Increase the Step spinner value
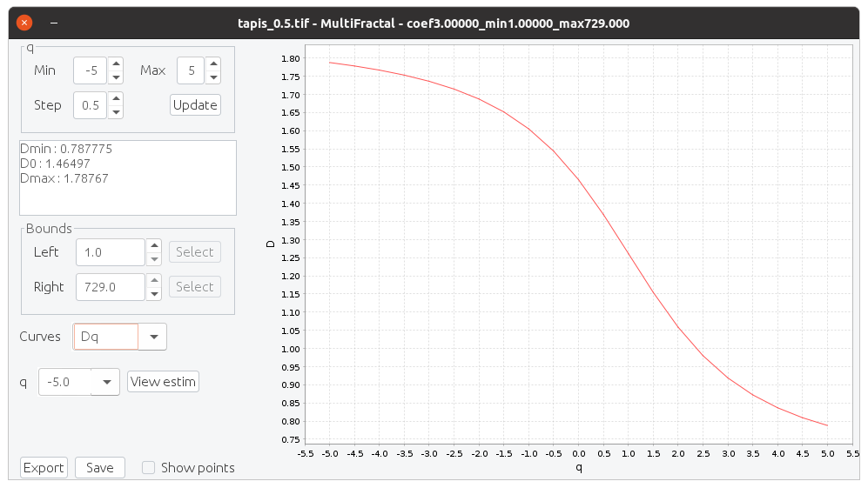 pyautogui.click(x=115, y=99)
